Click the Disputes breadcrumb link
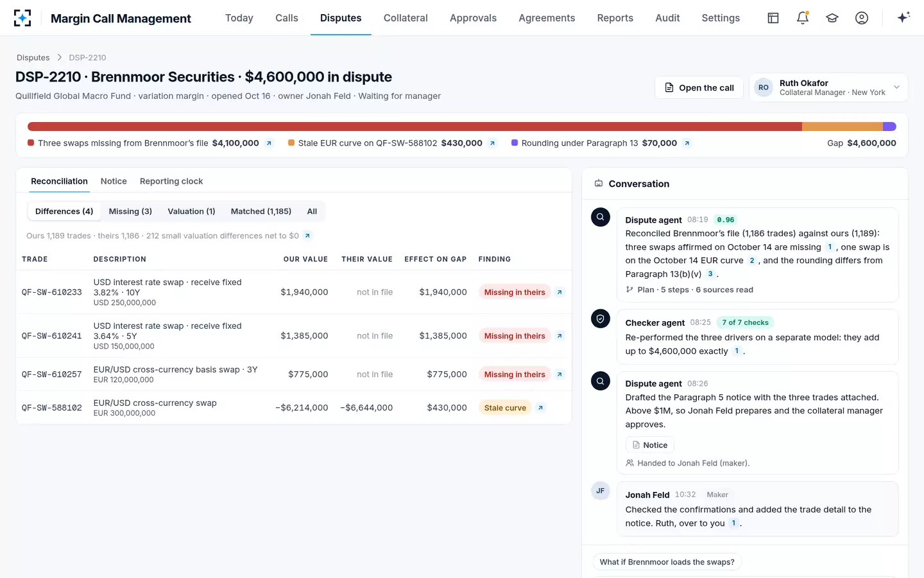924x578 pixels. 33,58
